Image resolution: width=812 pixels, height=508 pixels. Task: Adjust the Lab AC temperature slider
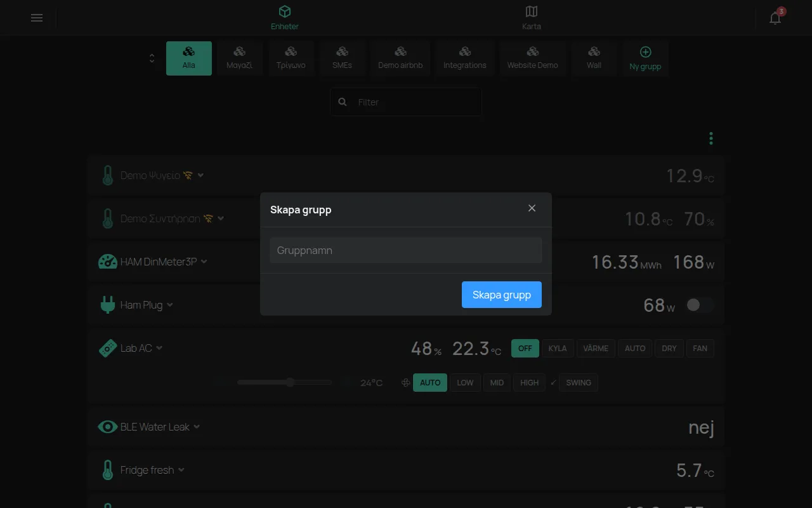pyautogui.click(x=284, y=382)
